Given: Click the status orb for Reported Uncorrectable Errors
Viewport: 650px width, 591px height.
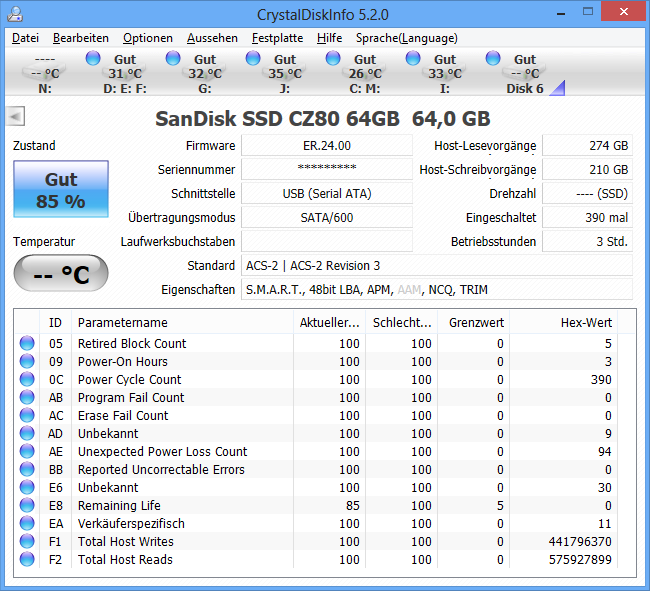Looking at the screenshot, I should point(27,470).
